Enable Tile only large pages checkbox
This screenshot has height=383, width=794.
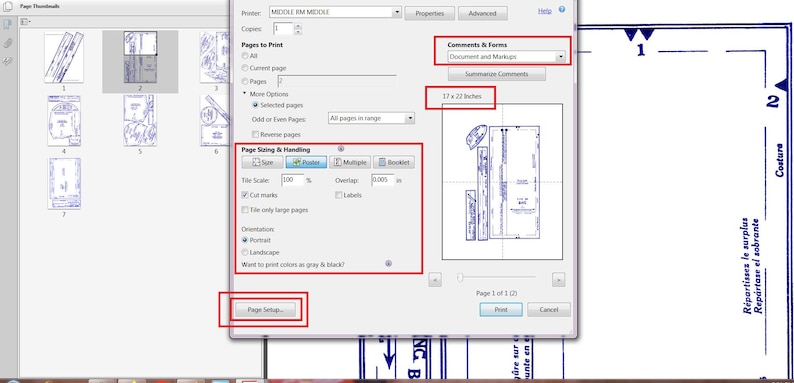tap(245, 210)
